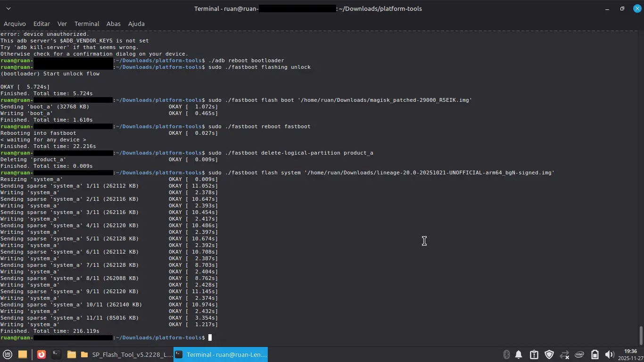Open the Ajuda menu

point(136,24)
